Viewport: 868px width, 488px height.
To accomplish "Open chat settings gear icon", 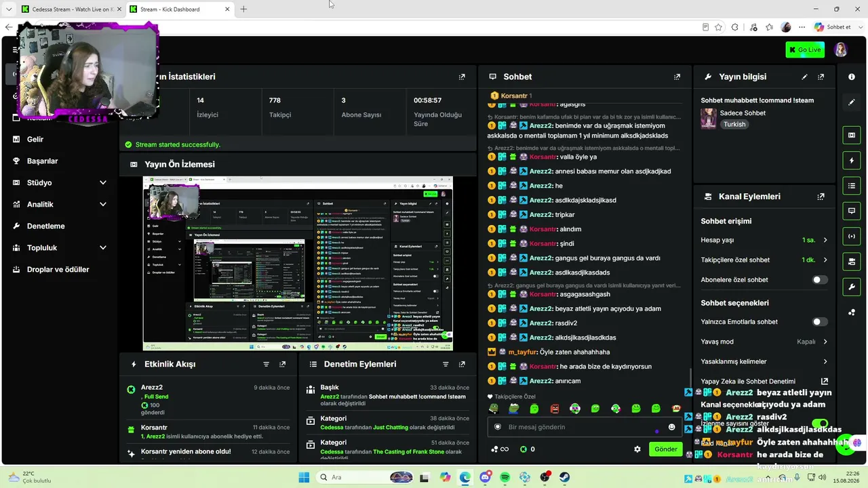I will pos(637,449).
